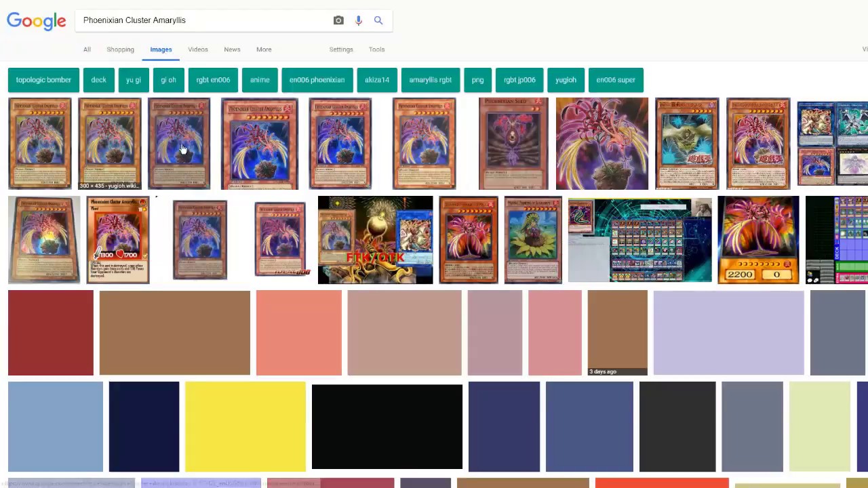Viewport: 868px width, 488px height.
Task: Open the Tools options
Action: point(376,49)
